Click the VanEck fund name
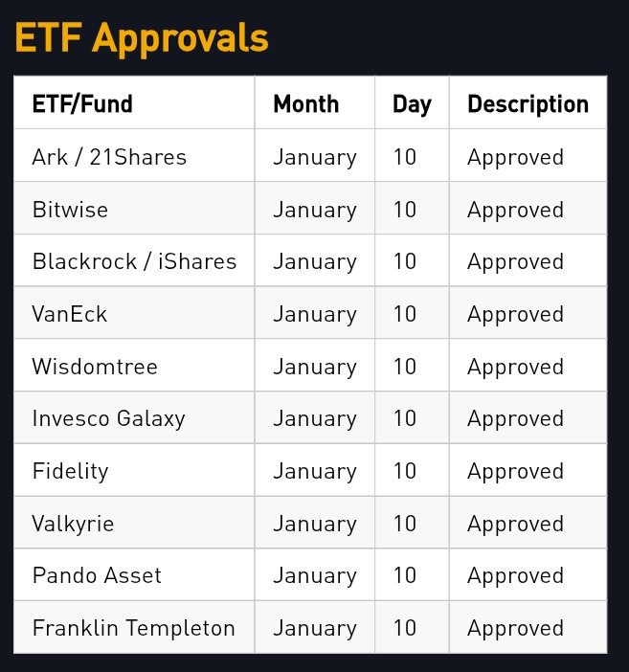The image size is (629, 672). tap(70, 314)
